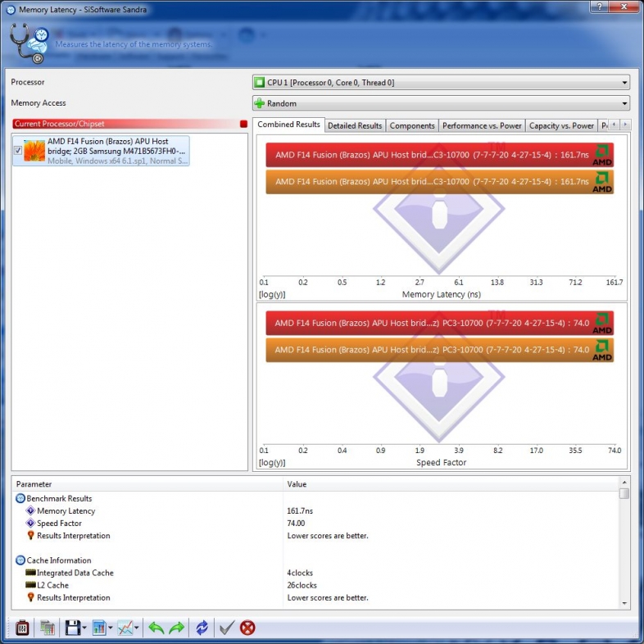Click the orange 161.7ns memory latency bar
Viewport: 644px width, 644px height.
tap(439, 182)
